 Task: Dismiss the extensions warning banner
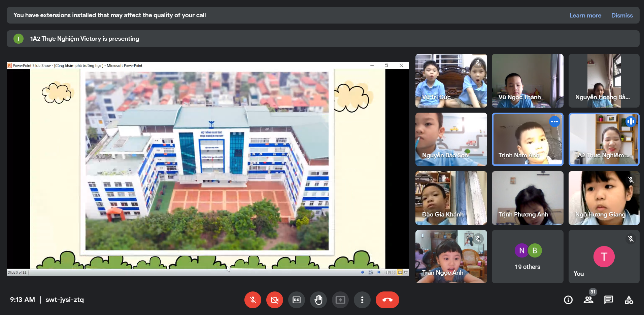pos(622,15)
